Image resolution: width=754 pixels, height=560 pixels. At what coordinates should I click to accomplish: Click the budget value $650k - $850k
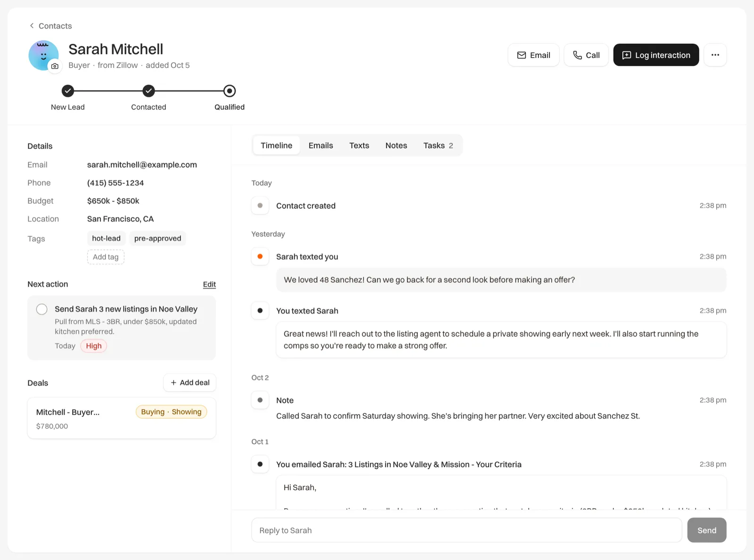[113, 201]
